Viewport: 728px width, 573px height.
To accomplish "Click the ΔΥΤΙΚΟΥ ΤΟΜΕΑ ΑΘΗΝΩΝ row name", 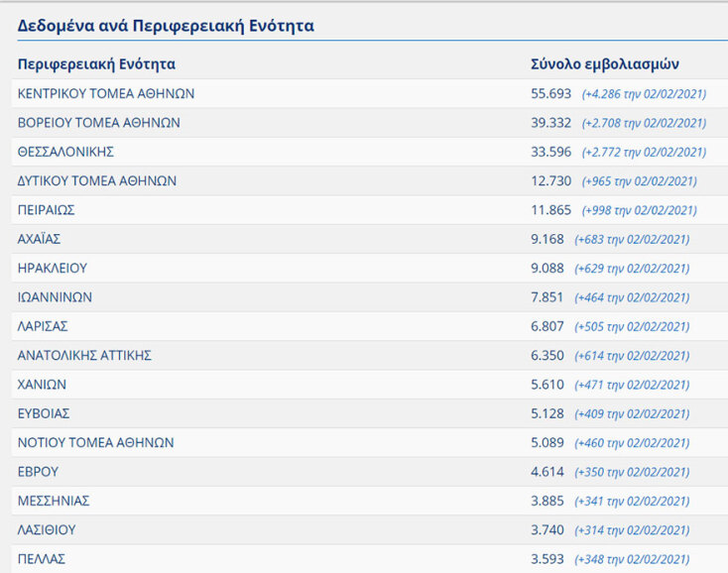I will 97,181.
